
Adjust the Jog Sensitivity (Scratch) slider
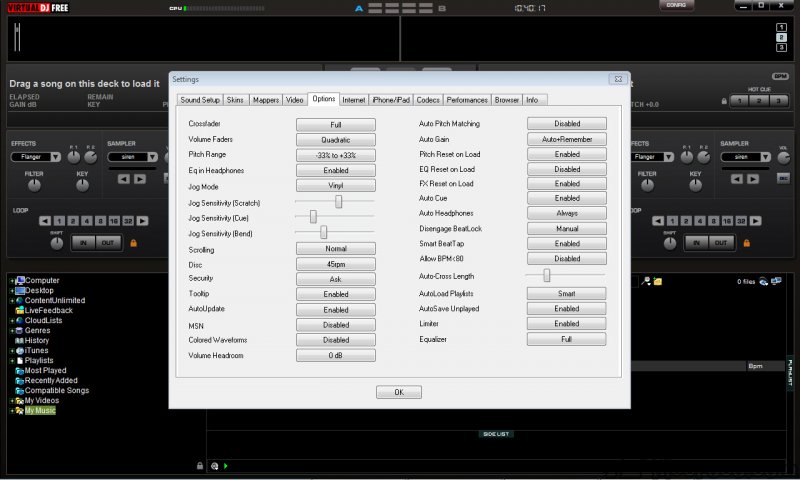[x=338, y=201]
